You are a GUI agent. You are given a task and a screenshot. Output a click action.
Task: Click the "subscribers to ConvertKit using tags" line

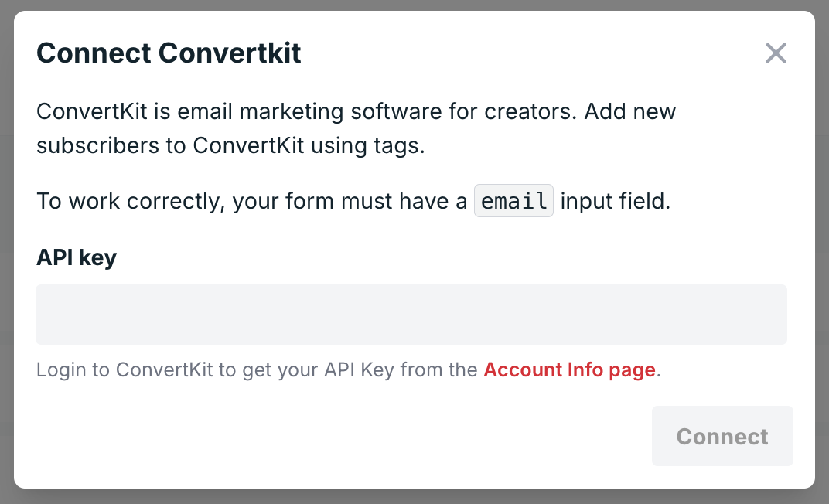pyautogui.click(x=230, y=145)
